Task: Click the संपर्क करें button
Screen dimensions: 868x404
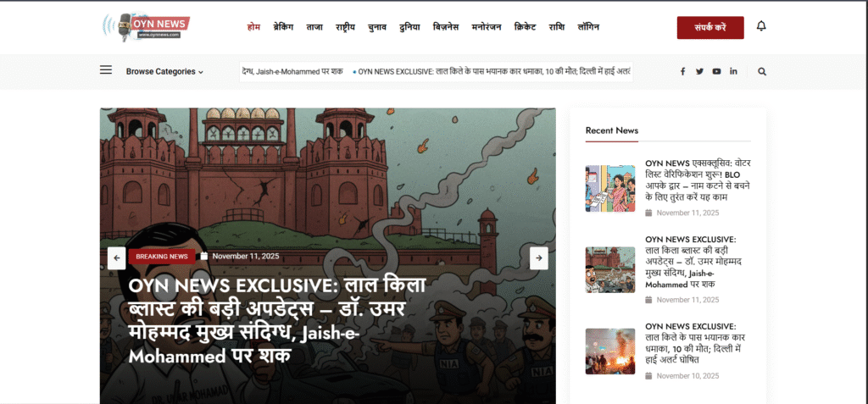Action: point(710,28)
